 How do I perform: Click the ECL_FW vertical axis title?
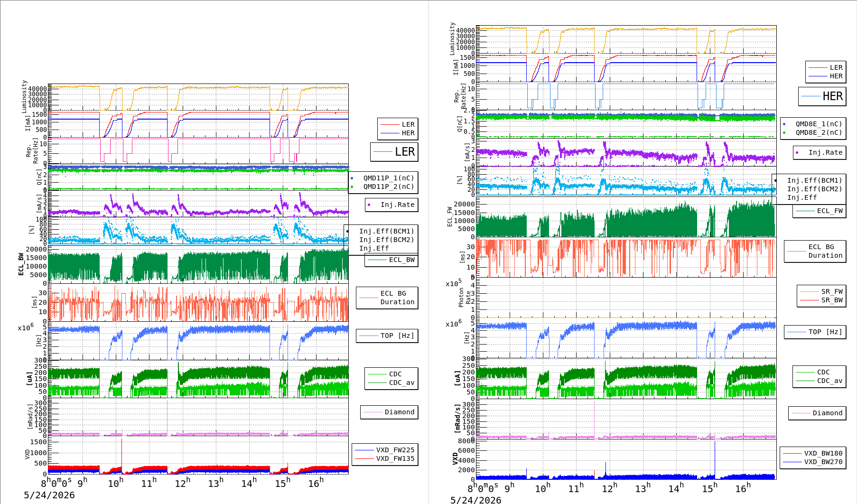(449, 216)
